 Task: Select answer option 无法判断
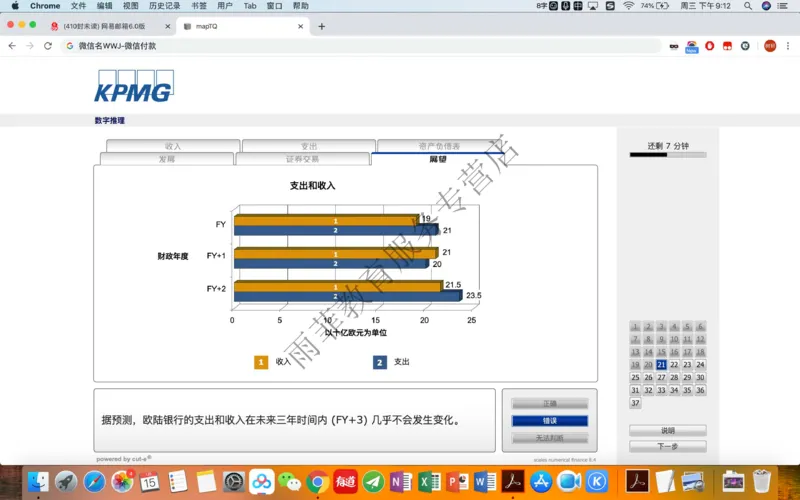(550, 437)
